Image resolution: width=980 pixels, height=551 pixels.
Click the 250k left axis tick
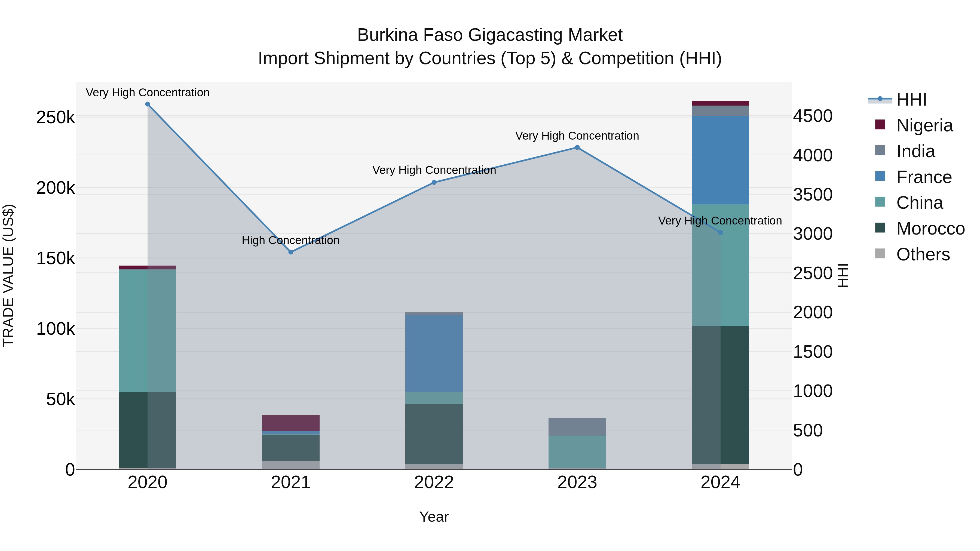pyautogui.click(x=56, y=118)
